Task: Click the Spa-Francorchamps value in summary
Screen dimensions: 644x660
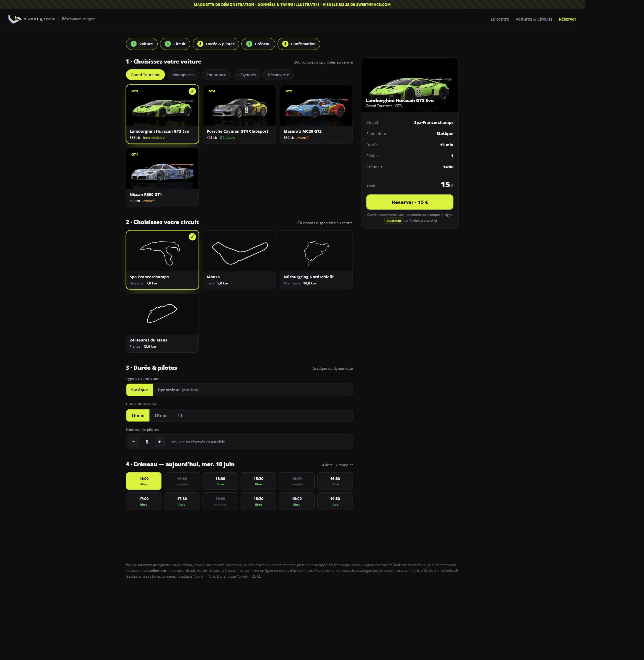Action: (434, 122)
